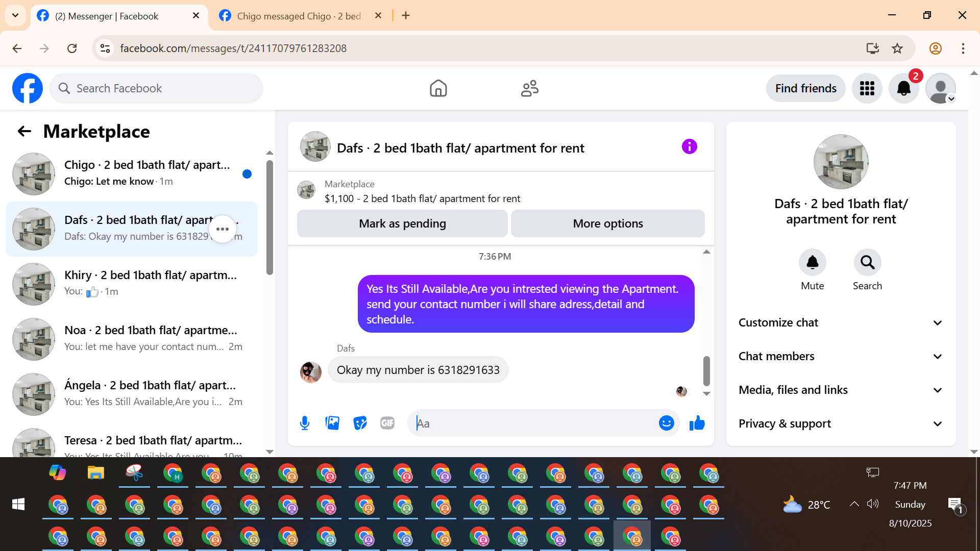This screenshot has height=551, width=980.
Task: Click More options button
Action: coord(607,223)
